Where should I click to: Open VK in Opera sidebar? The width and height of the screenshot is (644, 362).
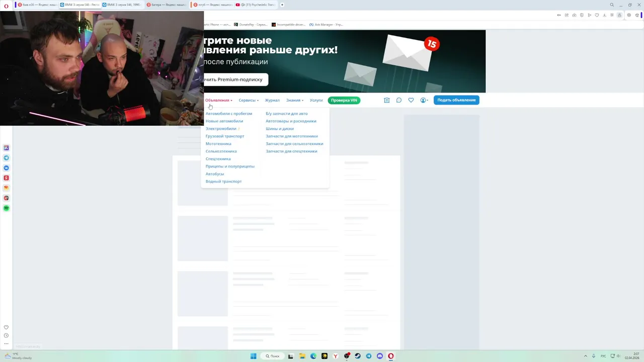pyautogui.click(x=6, y=168)
